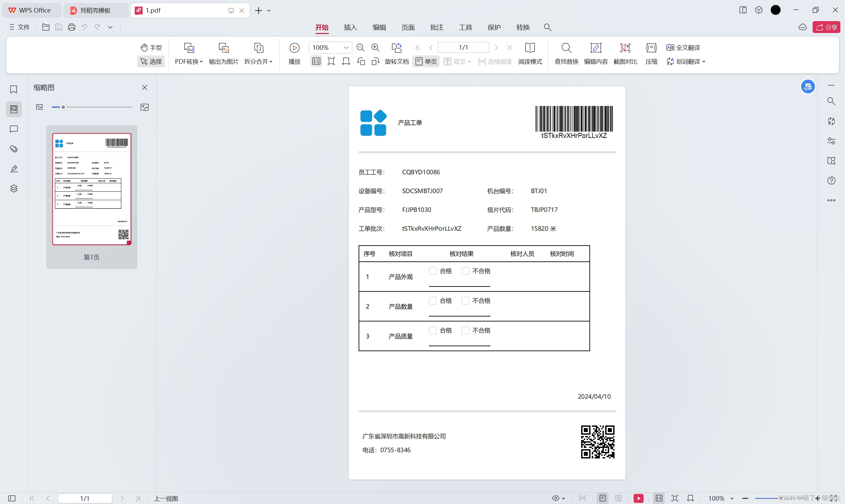Click the red 分享 share button
Screen dimensions: 845x504
coord(826,27)
